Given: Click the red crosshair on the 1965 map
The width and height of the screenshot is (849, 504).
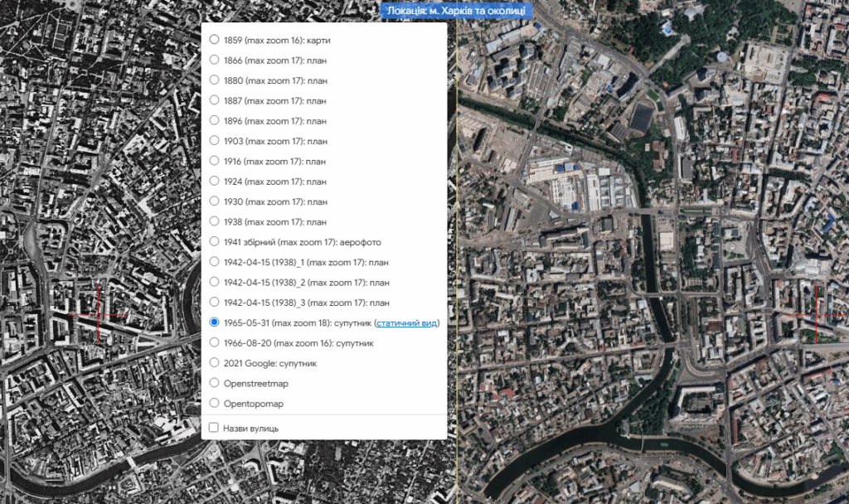Looking at the screenshot, I should (x=98, y=314).
